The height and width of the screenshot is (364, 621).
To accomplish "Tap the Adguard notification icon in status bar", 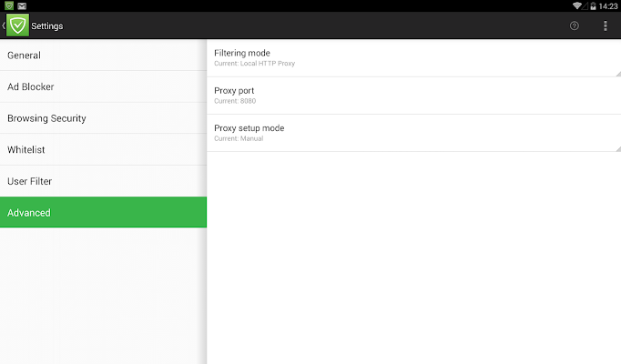I will click(8, 5).
